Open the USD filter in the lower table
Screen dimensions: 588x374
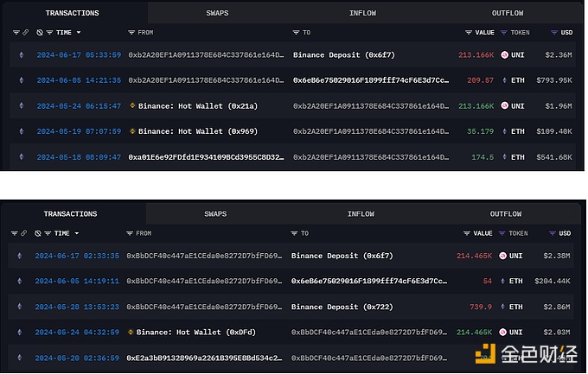click(552, 233)
